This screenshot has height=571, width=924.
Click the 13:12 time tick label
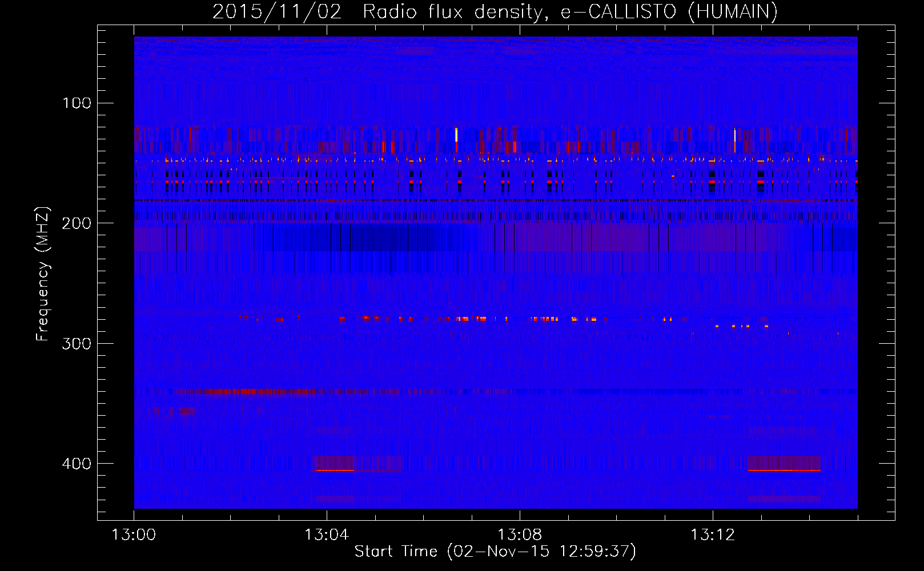coord(713,534)
